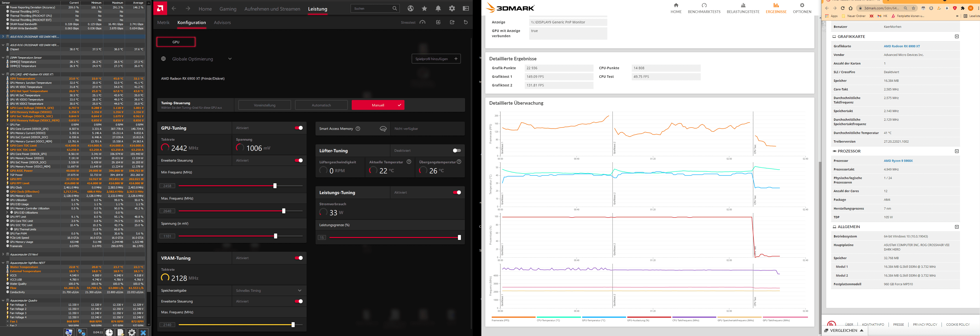The image size is (980, 336).
Task: Open Speicherzeitgabe Schnelles Timing dropdown
Action: (269, 290)
